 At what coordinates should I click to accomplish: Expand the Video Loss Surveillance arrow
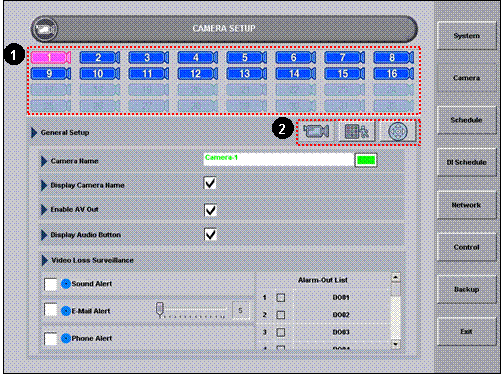(45, 260)
